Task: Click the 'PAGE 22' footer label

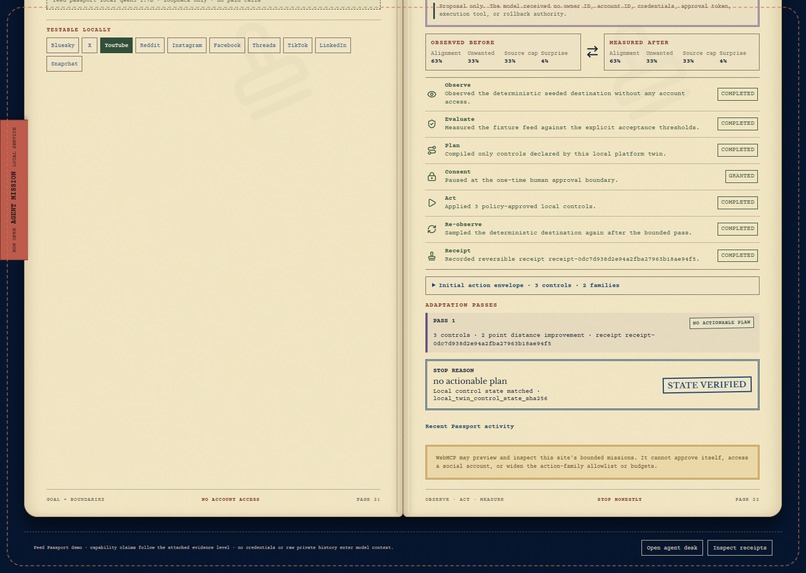Action: tap(747, 500)
